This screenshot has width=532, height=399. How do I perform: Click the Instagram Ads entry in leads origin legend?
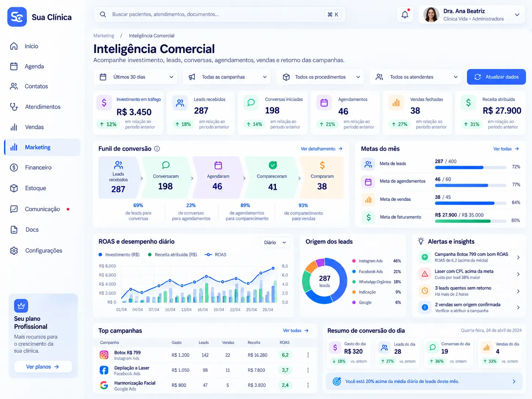(377, 261)
